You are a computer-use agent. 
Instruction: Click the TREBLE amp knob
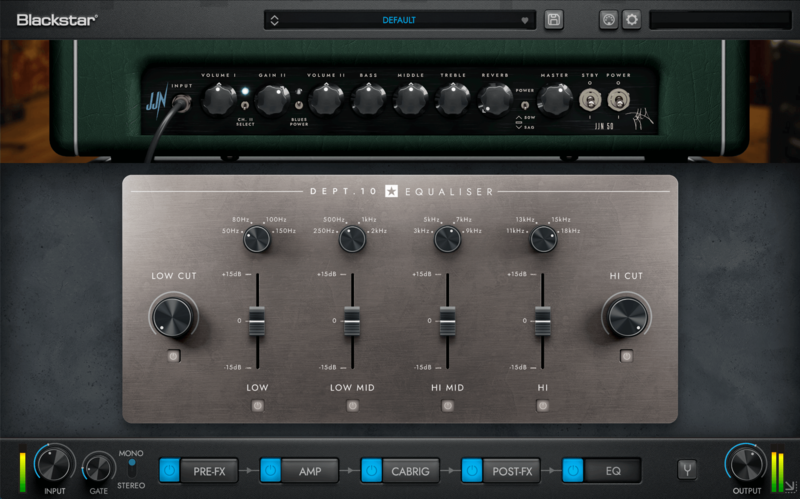point(453,99)
